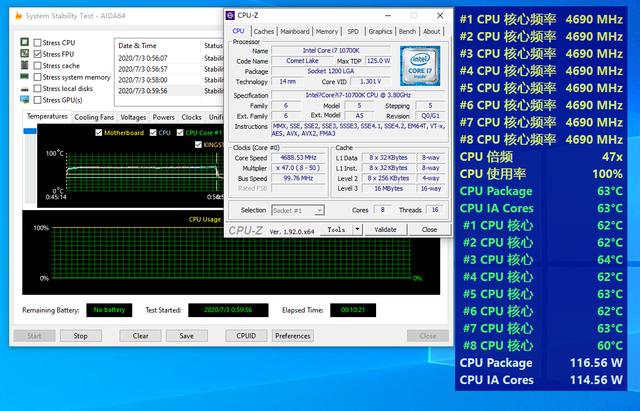Screen dimensions: 640x411
Task: Click the Intel Core i7 10700K name field
Action: pos(331,51)
